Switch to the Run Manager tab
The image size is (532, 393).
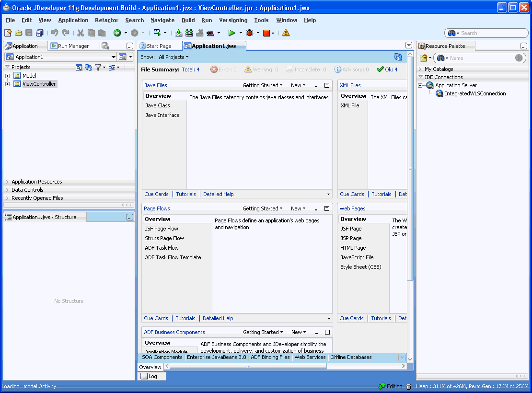(70, 46)
